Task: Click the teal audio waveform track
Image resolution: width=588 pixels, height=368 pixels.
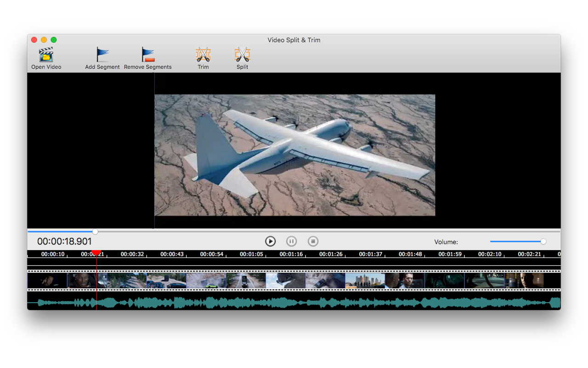Action: [x=294, y=302]
